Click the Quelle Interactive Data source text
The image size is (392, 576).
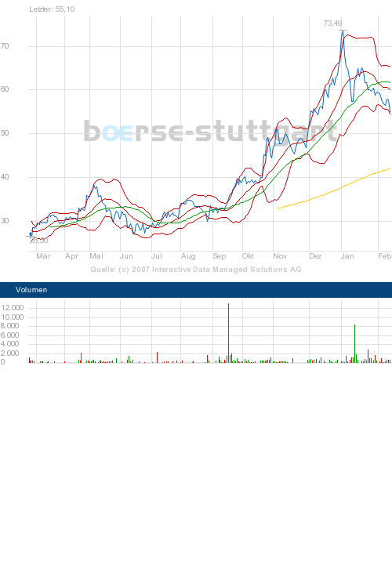(x=196, y=270)
